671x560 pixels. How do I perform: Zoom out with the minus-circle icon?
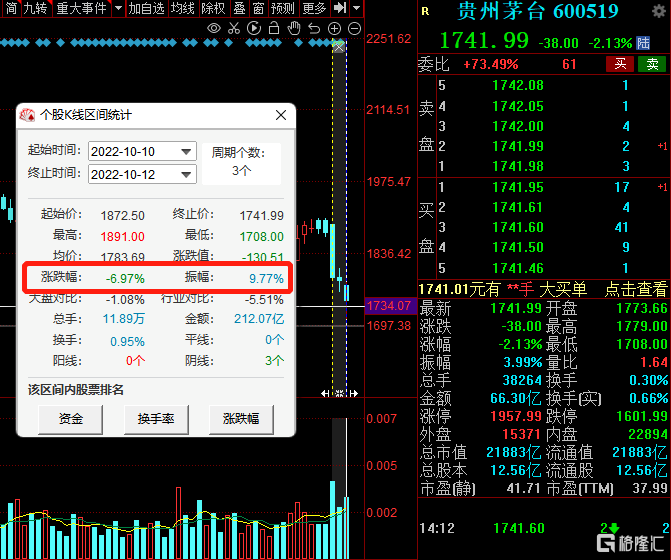[354, 29]
